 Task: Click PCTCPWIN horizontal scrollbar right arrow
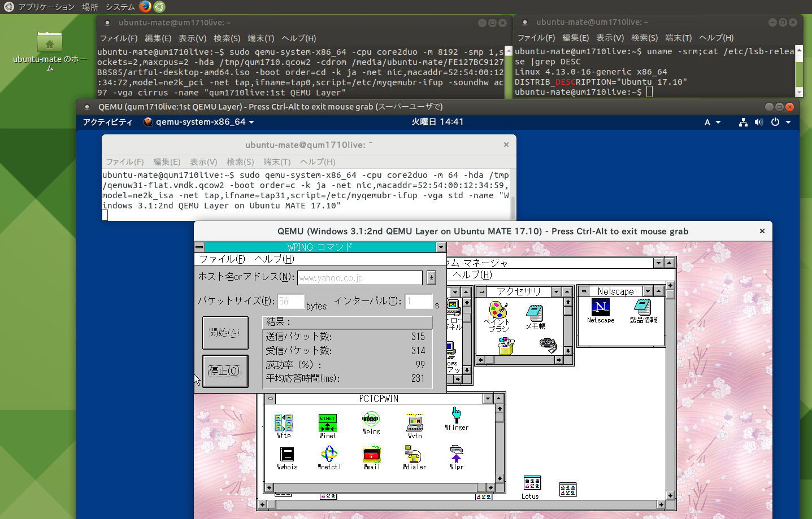tap(490, 487)
